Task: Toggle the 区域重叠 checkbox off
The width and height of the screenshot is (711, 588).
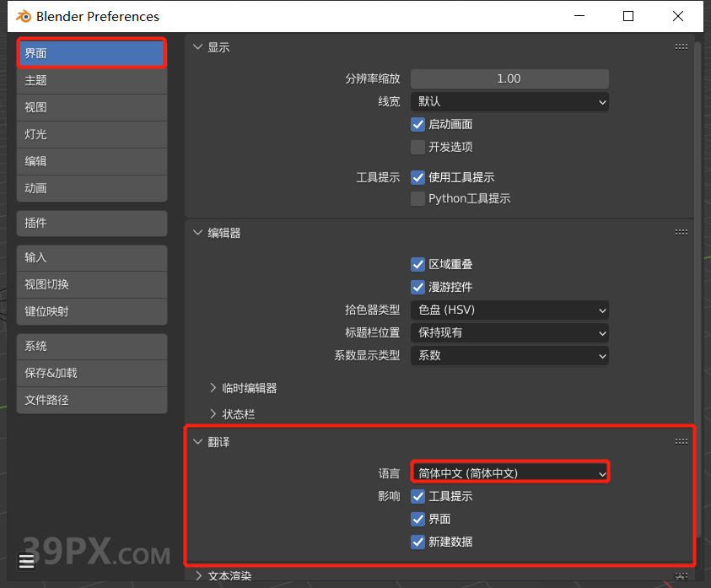Action: (x=417, y=264)
